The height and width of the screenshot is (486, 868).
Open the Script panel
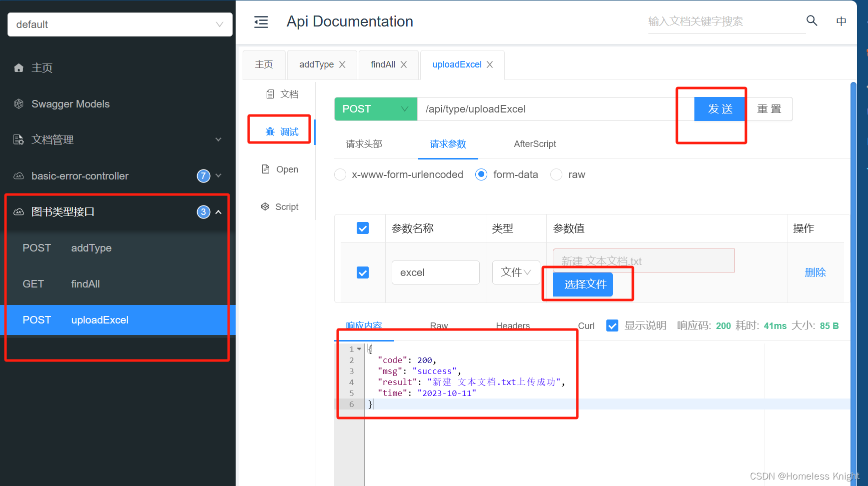coord(280,207)
